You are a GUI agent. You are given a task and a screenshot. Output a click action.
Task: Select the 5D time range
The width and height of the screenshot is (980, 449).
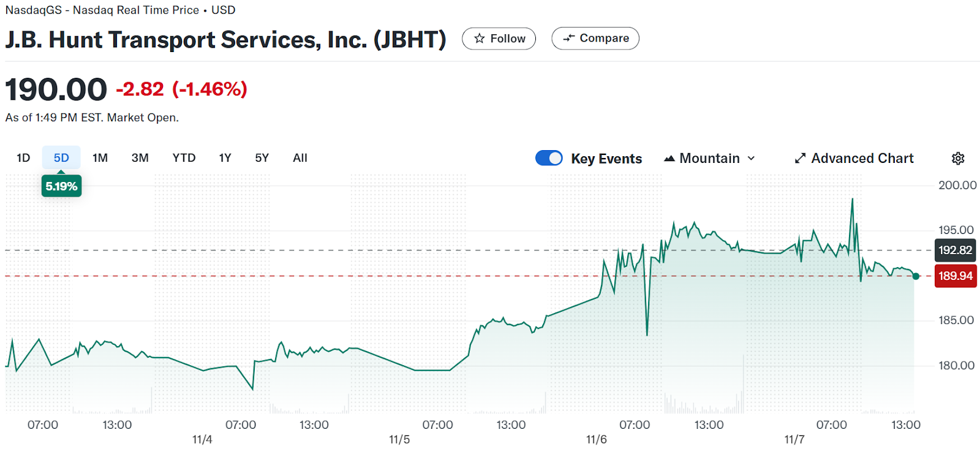coord(61,158)
